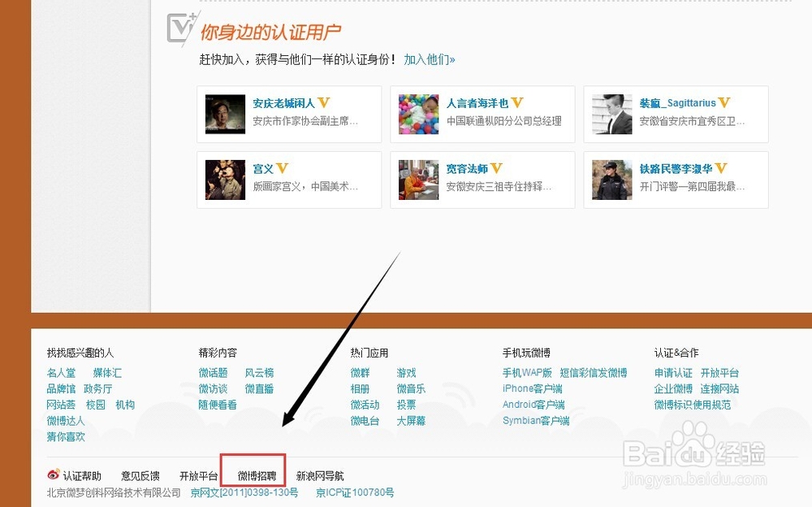This screenshot has height=507, width=812.
Task: Open iPhone客户端 link
Action: pyautogui.click(x=533, y=389)
